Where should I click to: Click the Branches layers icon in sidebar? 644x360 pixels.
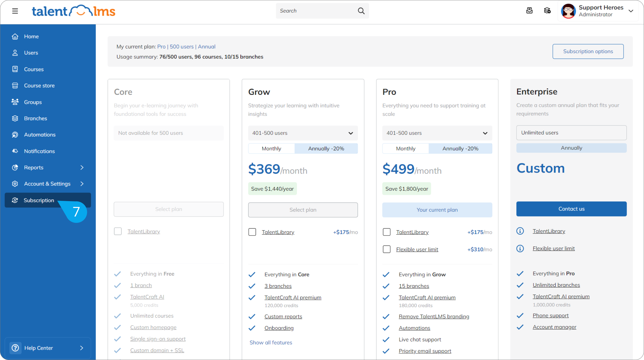tap(15, 118)
